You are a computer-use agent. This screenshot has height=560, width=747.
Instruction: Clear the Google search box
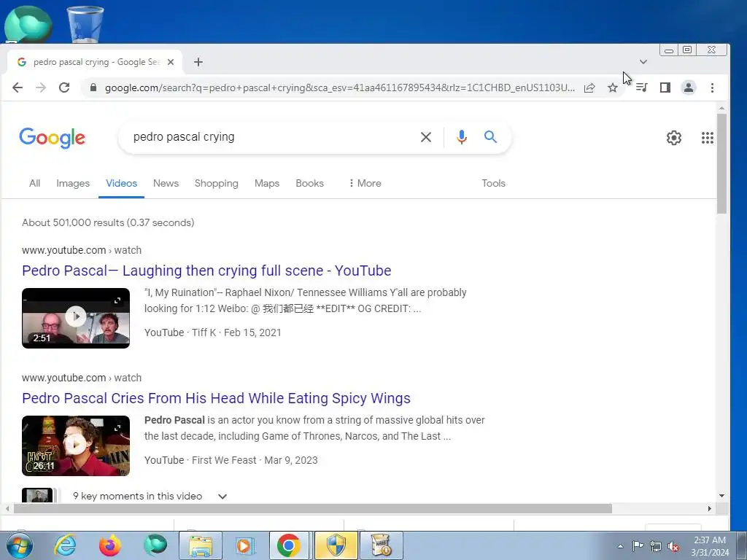point(426,137)
